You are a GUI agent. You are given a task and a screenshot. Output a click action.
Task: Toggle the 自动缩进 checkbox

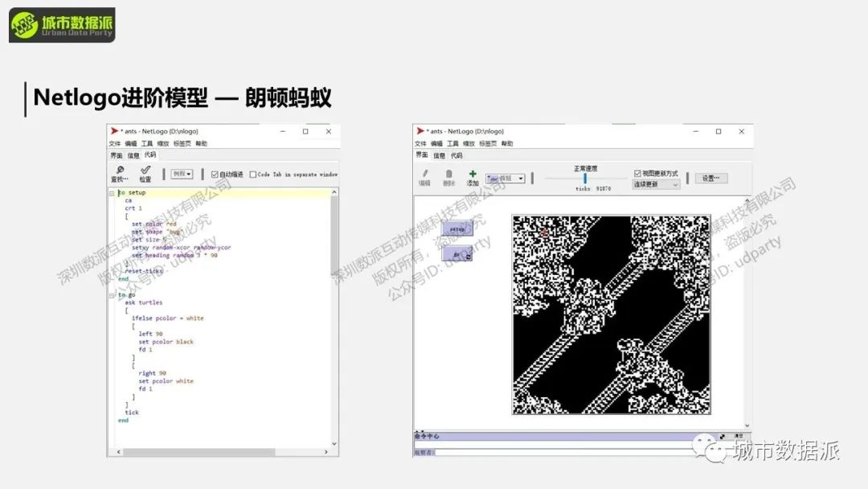[215, 175]
